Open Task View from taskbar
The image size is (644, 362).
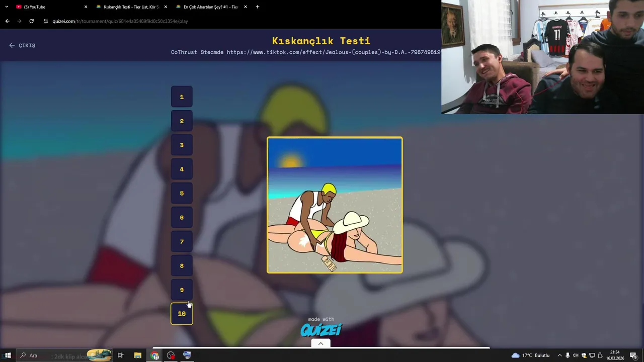(x=121, y=355)
